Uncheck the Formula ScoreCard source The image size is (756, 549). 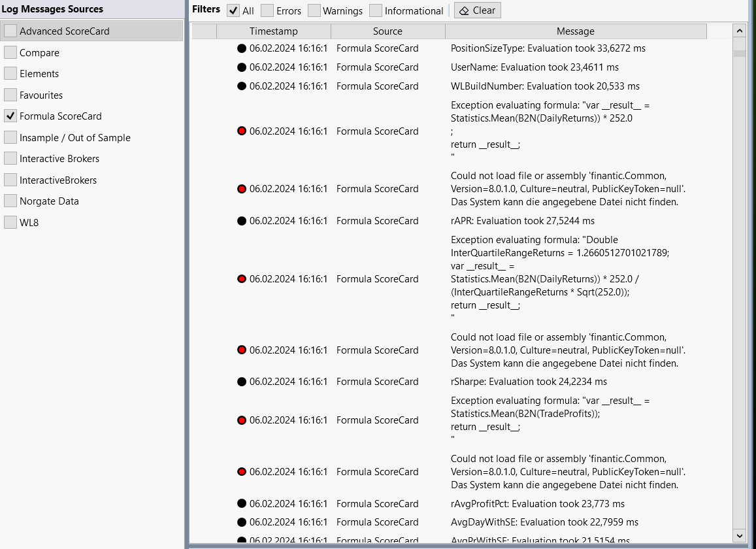pyautogui.click(x=10, y=116)
